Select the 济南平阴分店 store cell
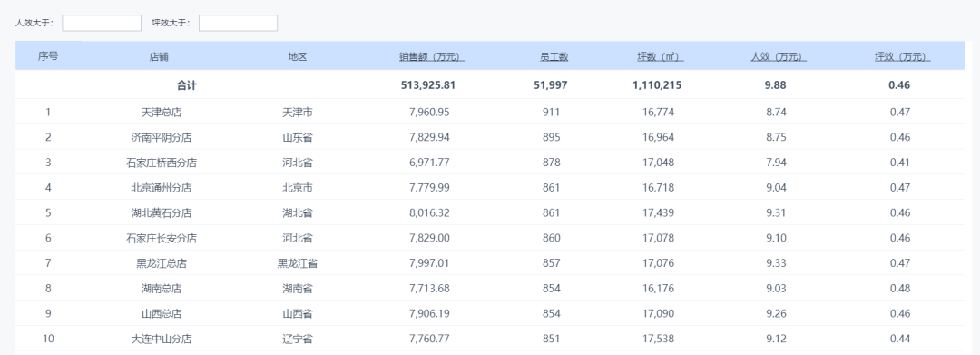980x355 pixels. tap(162, 137)
